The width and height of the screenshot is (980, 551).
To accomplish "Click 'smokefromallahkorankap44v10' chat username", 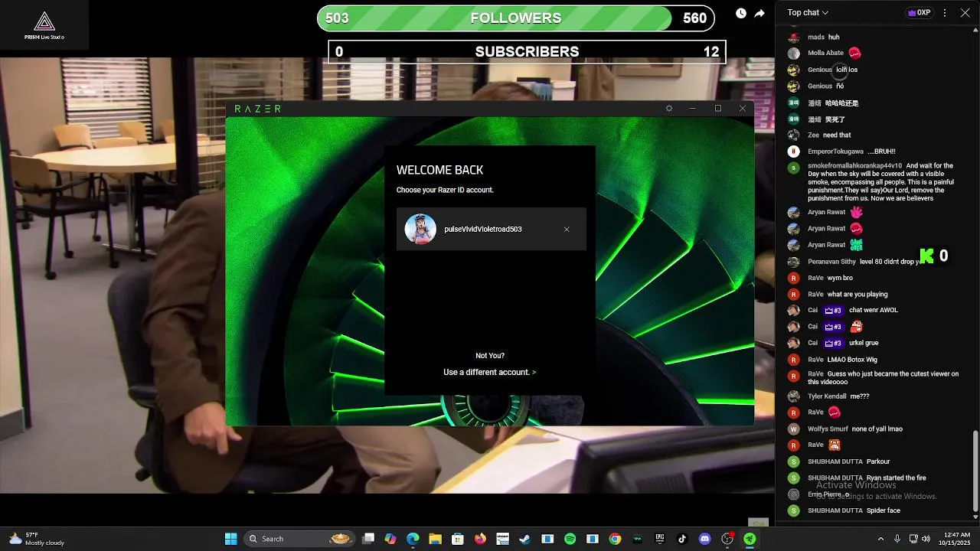I will 854,165.
